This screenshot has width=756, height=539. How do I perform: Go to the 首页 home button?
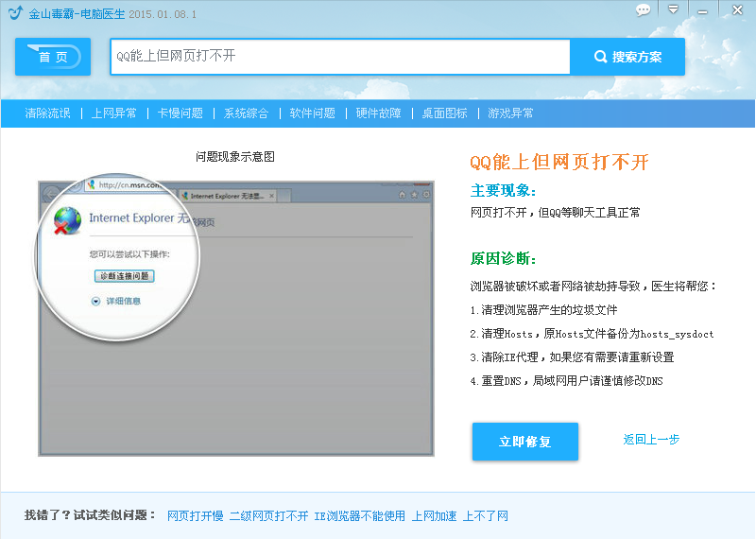(x=53, y=57)
